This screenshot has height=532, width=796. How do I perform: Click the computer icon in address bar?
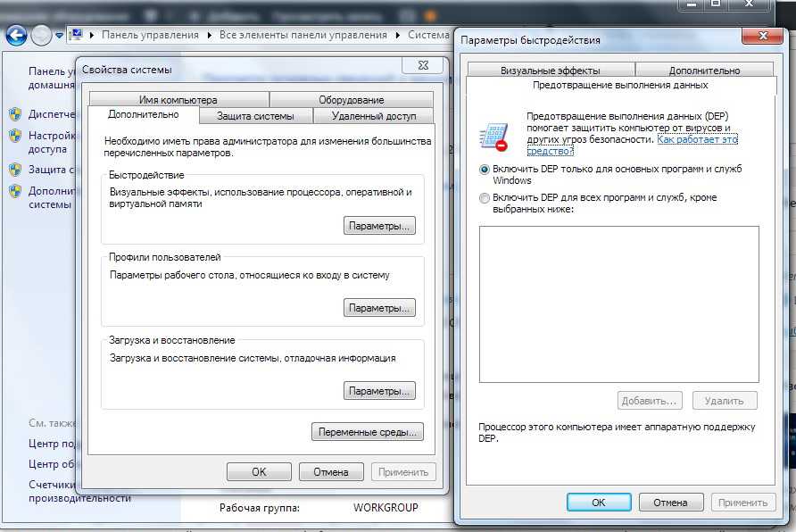77,35
